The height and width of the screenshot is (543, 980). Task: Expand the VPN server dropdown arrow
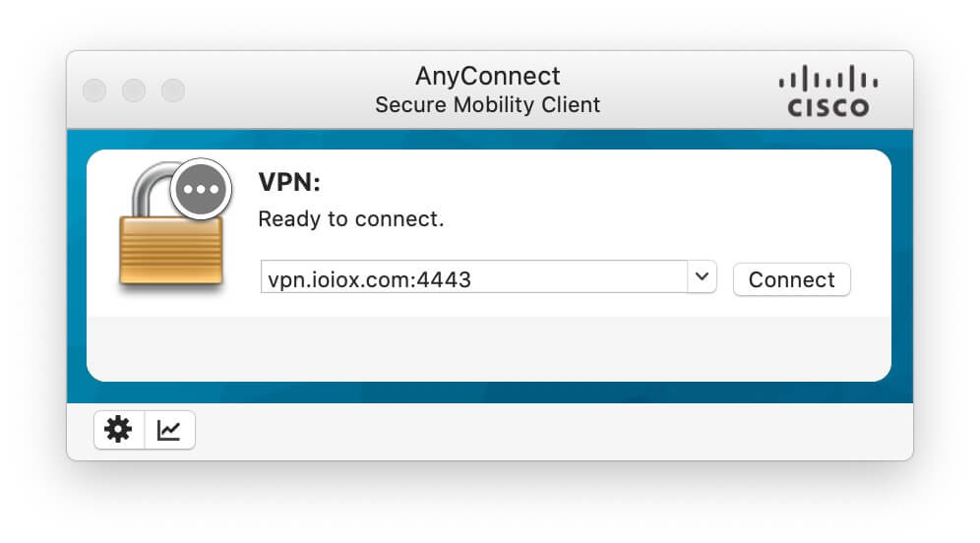(701, 277)
